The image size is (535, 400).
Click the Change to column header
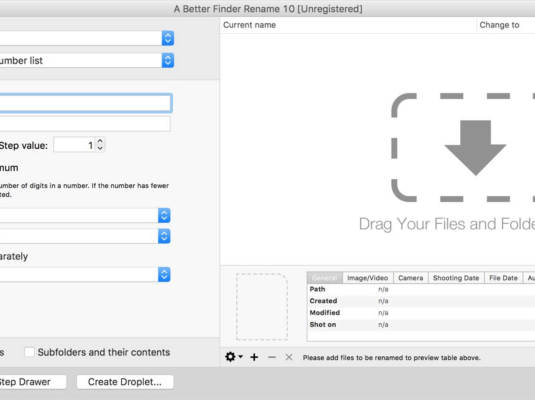(x=506, y=25)
